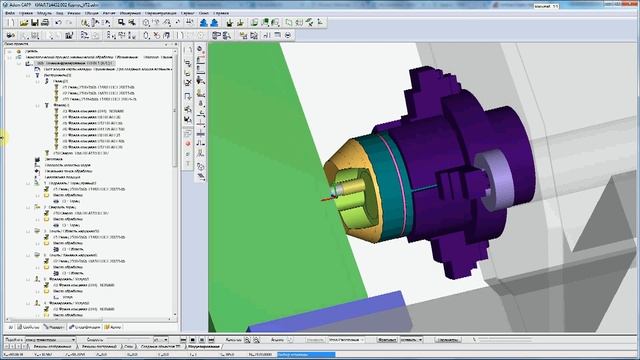The width and height of the screenshot is (640, 360).
Task: Click the Print toolbar icon
Action: click(x=45, y=23)
